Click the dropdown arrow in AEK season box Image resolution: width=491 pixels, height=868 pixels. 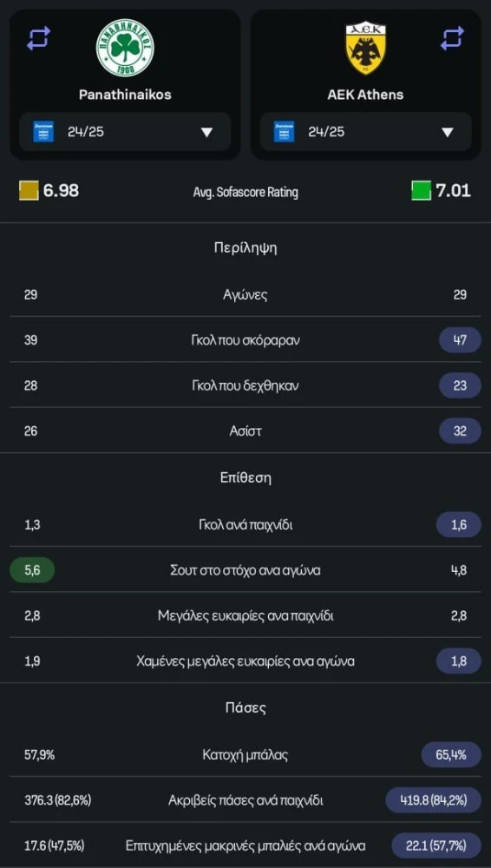pos(448,132)
